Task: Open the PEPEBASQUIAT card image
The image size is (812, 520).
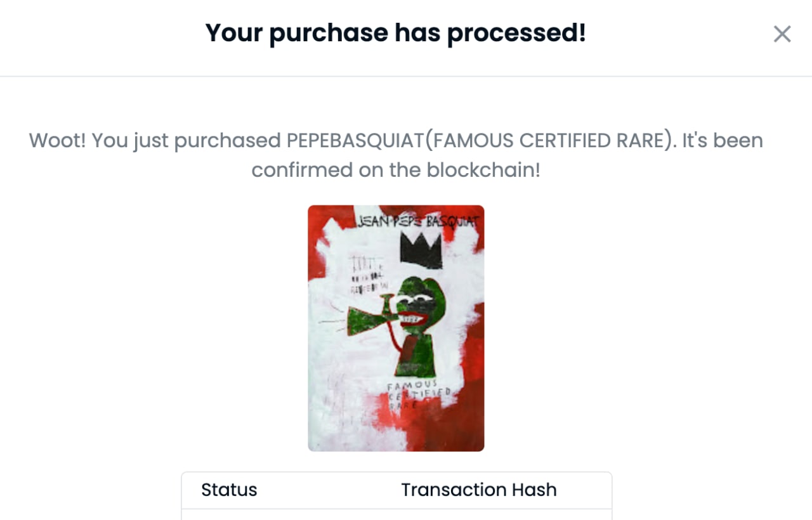Action: tap(396, 328)
